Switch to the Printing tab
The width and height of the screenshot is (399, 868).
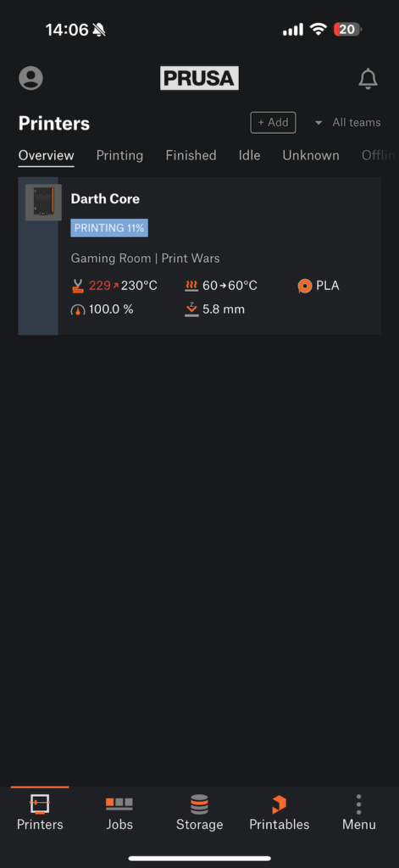pyautogui.click(x=119, y=156)
